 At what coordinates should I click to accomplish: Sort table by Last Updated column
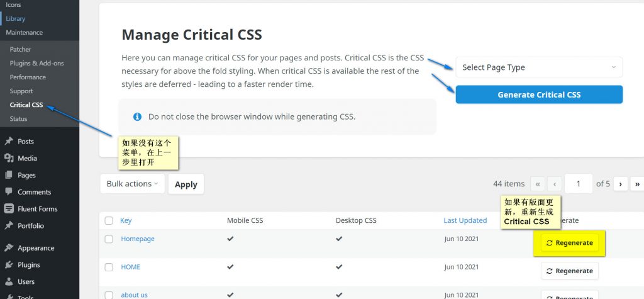tap(465, 221)
